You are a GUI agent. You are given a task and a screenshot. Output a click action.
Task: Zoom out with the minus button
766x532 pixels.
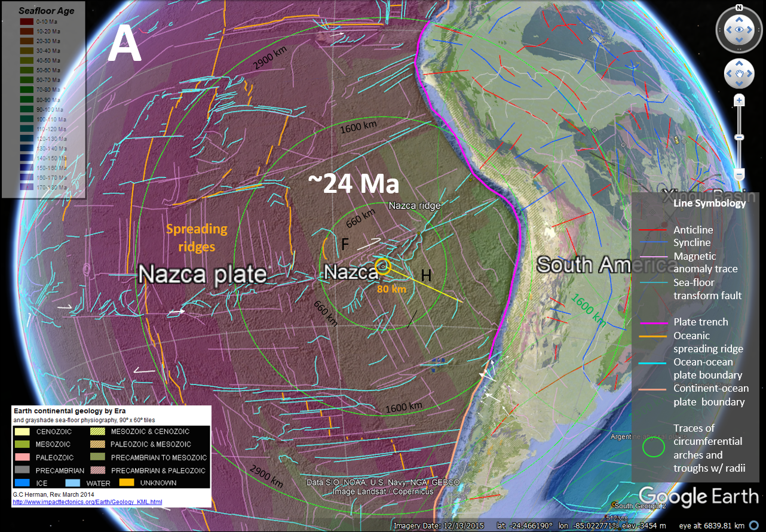click(x=739, y=174)
